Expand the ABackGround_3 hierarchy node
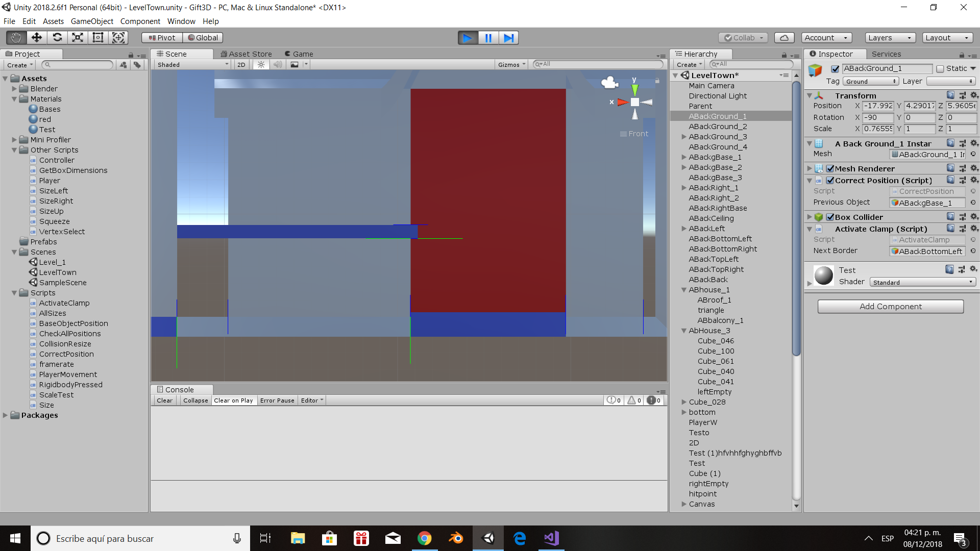The image size is (980, 551). [x=684, y=137]
